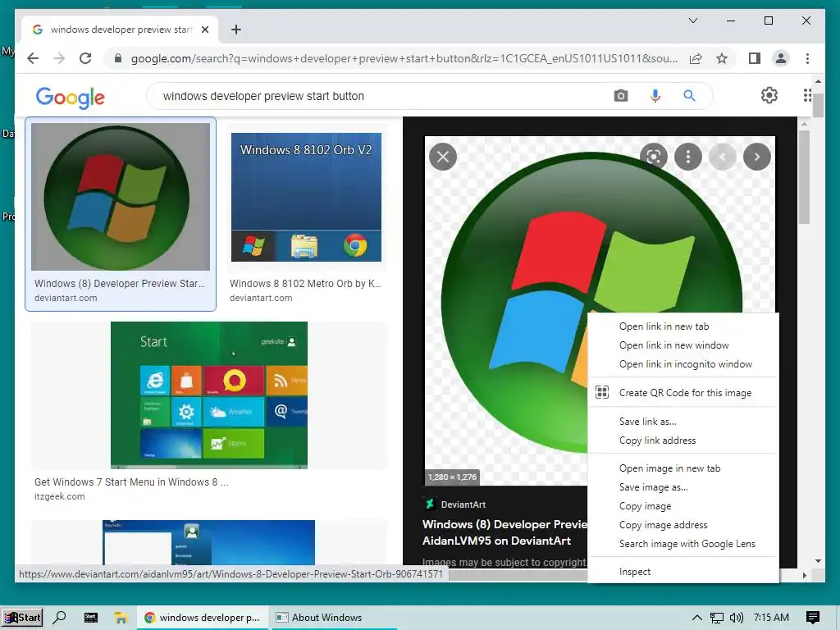Click the blue magnifier search button

(689, 96)
